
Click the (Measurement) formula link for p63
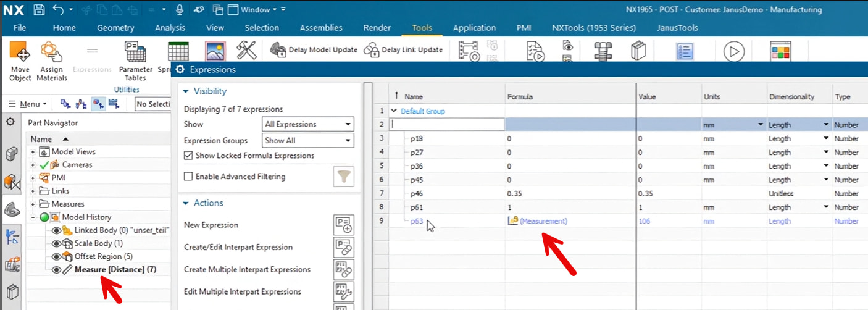click(543, 221)
